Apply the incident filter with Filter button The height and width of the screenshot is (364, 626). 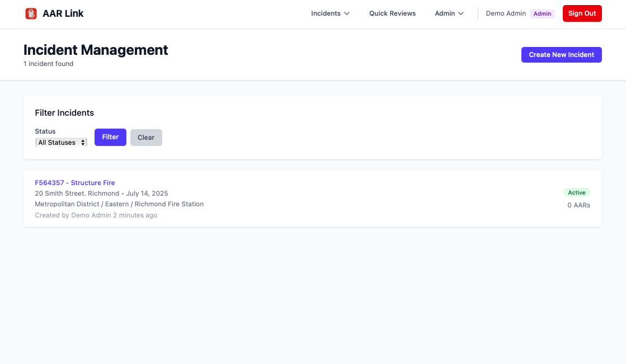coord(110,137)
